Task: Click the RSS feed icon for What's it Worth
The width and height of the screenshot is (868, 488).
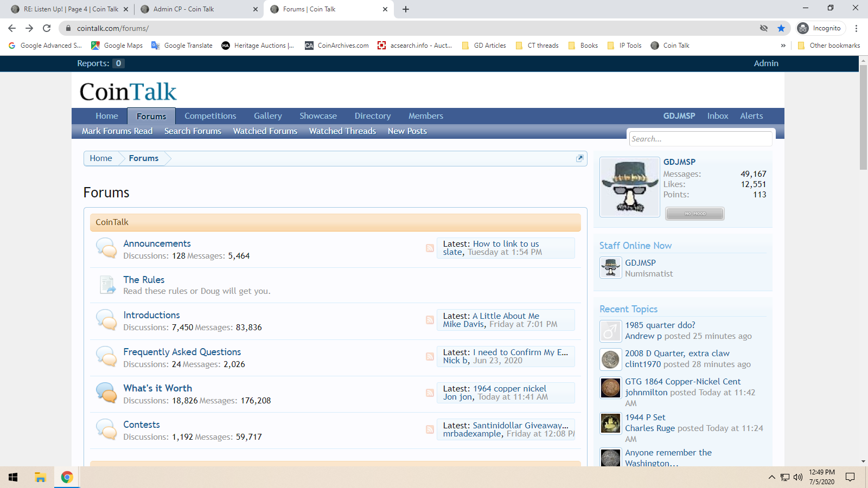Action: (x=430, y=393)
